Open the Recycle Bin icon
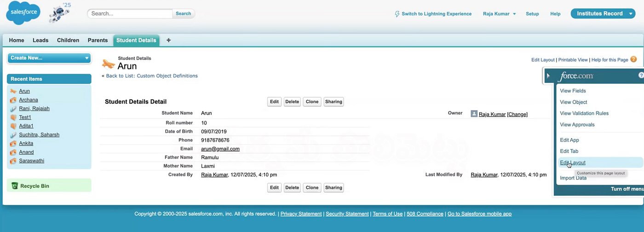644x232 pixels. (15, 186)
